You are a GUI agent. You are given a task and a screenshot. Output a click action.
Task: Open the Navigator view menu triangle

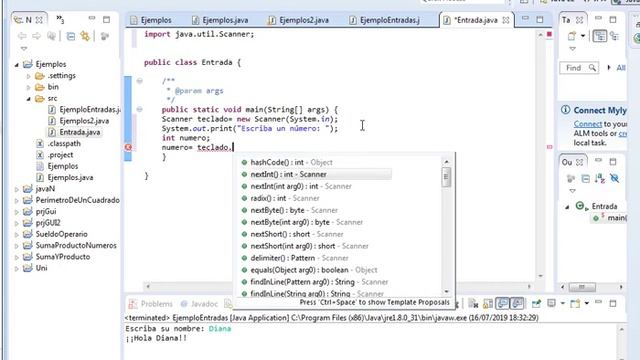coord(24,49)
